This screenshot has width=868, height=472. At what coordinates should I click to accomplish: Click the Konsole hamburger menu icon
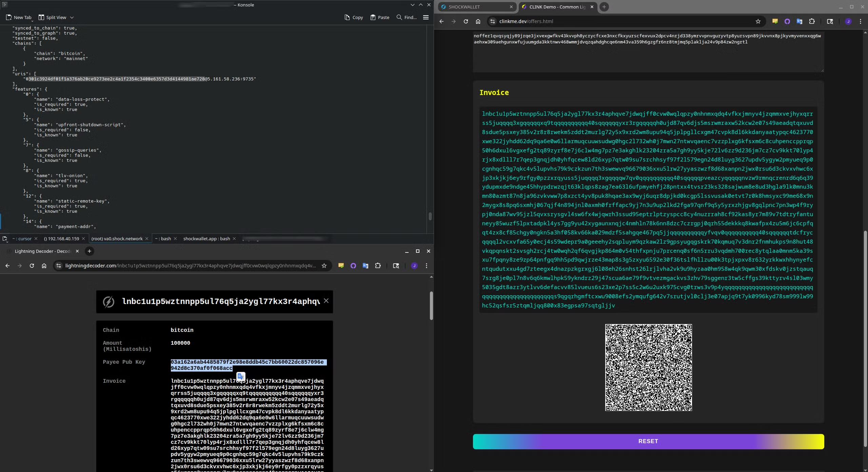426,17
